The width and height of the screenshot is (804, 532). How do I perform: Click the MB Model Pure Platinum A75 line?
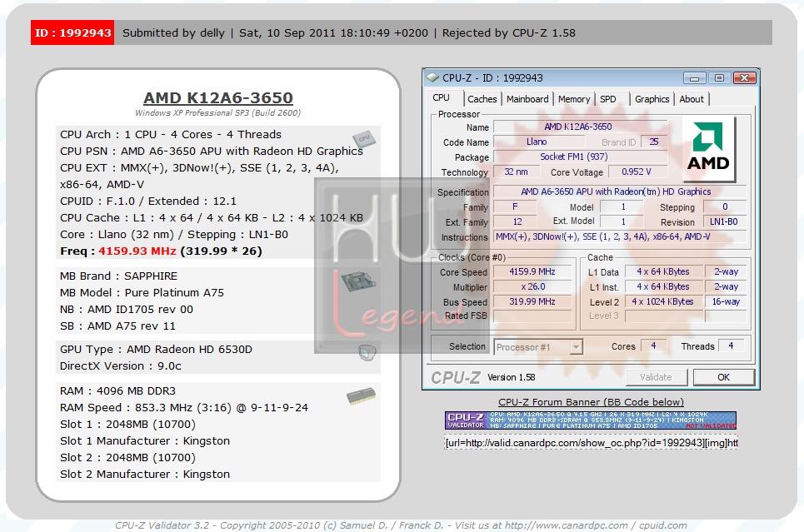[142, 293]
